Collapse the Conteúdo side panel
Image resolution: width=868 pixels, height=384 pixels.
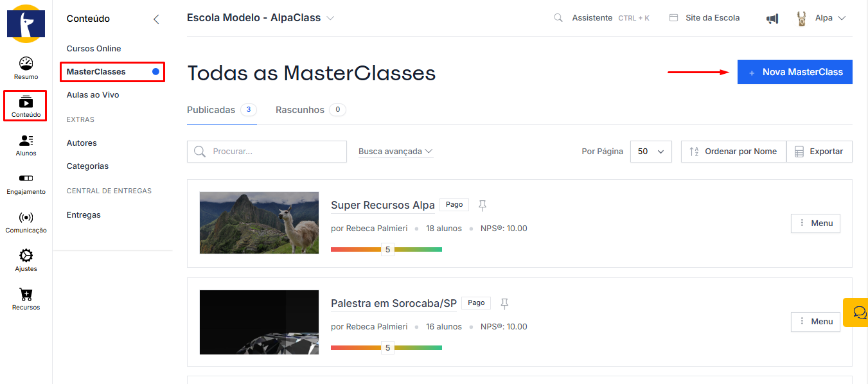point(156,19)
